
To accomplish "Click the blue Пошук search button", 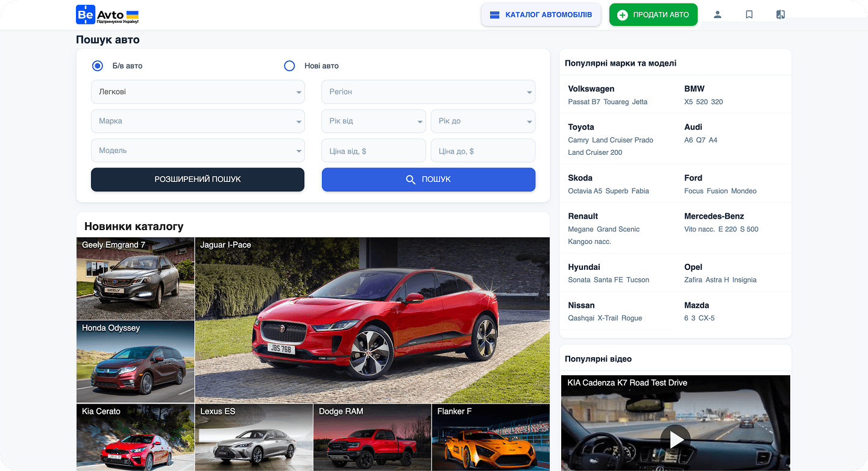I will pyautogui.click(x=429, y=179).
